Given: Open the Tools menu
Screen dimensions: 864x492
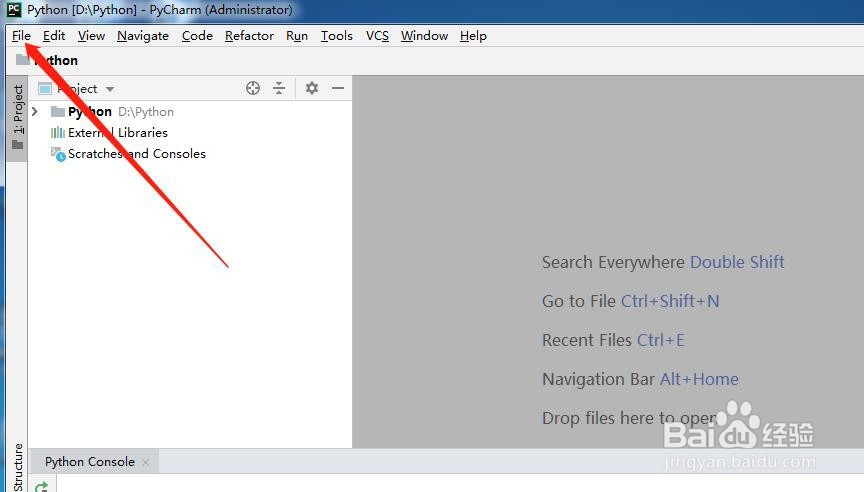Looking at the screenshot, I should pyautogui.click(x=337, y=36).
